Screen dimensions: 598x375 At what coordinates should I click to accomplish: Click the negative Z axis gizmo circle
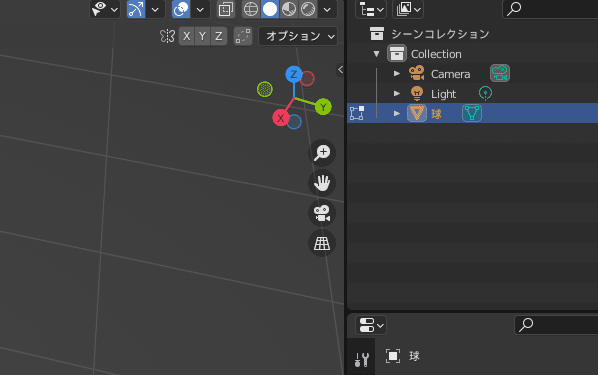tap(294, 122)
